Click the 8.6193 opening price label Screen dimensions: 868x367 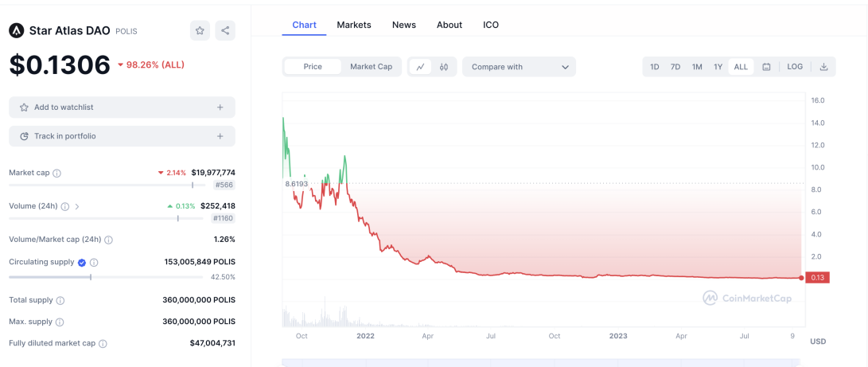(296, 184)
